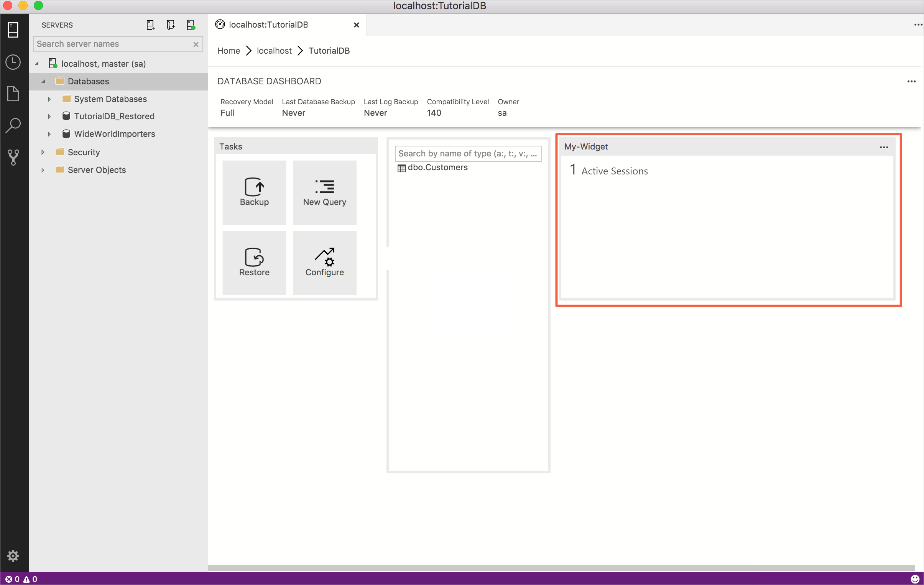Click the Search sidebar icon
This screenshot has width=924, height=585.
click(x=13, y=125)
